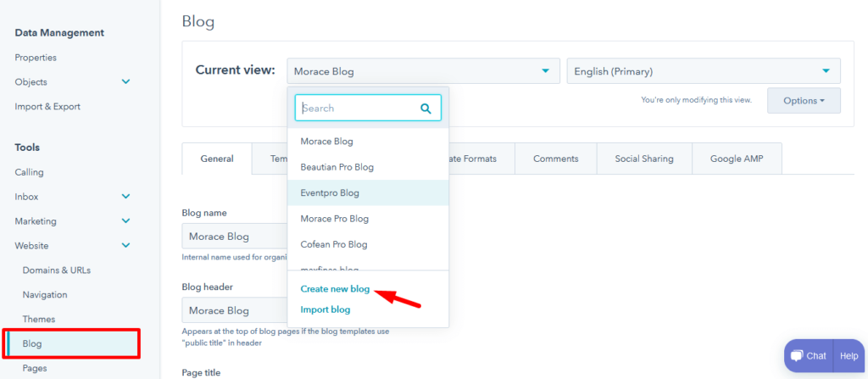Viewport: 868px width, 379px height.
Task: Click the Blog name input field
Action: [235, 237]
